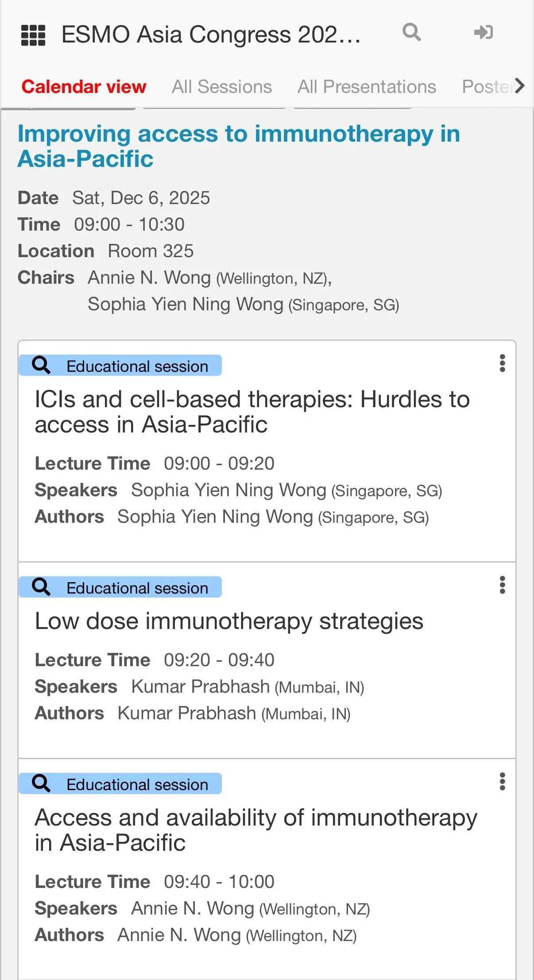The width and height of the screenshot is (534, 980).
Task: Click magnifier icon on third Educational session badge
Action: (41, 783)
